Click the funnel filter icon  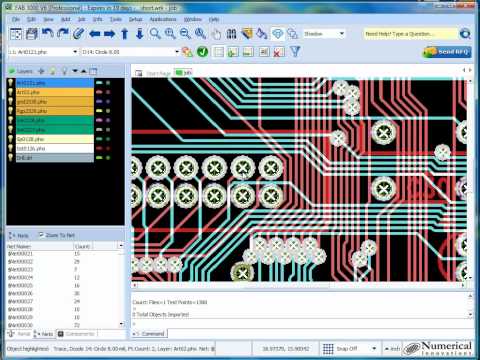coord(295,52)
